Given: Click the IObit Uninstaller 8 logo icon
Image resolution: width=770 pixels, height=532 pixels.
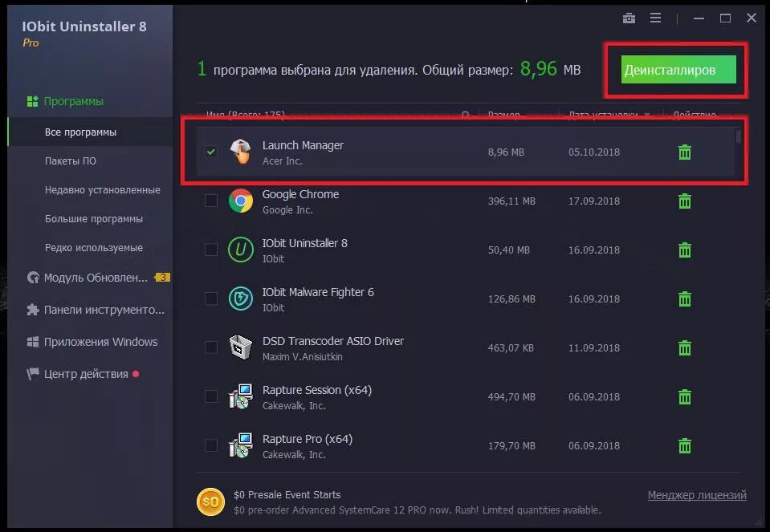Looking at the screenshot, I should click(x=241, y=250).
